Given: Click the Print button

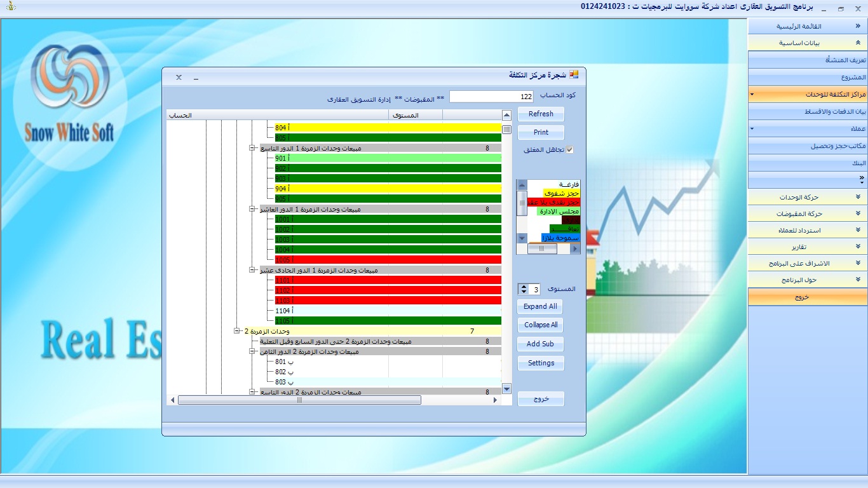Looking at the screenshot, I should pyautogui.click(x=541, y=133).
